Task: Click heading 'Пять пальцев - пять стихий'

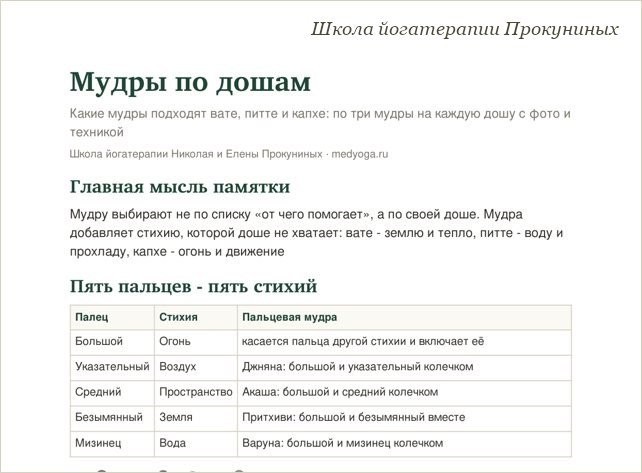Action: click(x=193, y=286)
